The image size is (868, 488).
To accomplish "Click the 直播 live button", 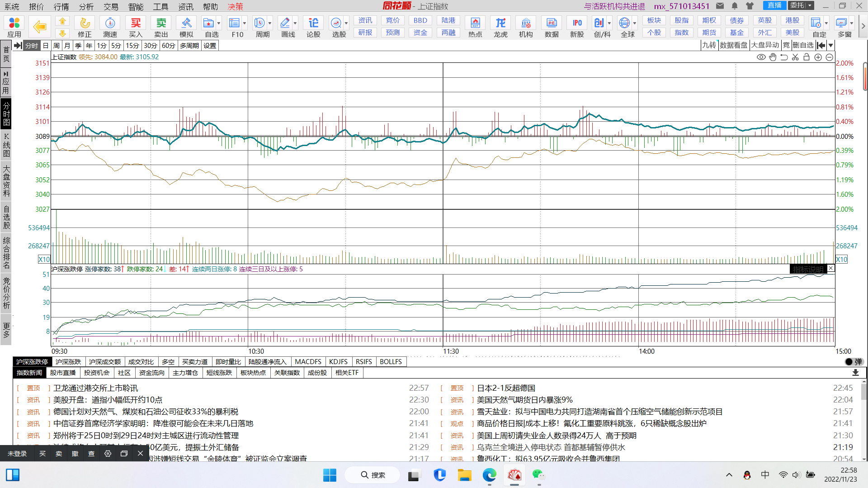I will [x=774, y=5].
